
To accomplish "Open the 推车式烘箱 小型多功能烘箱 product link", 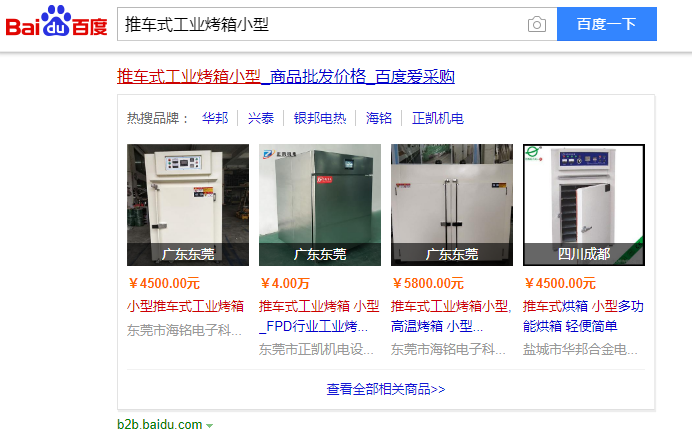I will [583, 316].
